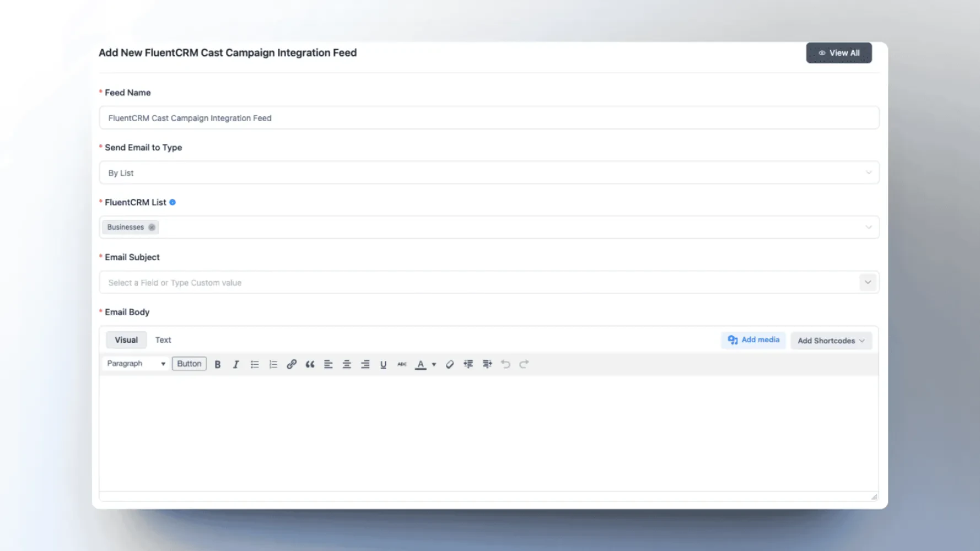Click the editor resize handle
This screenshot has width=980, height=551.
coord(874,496)
